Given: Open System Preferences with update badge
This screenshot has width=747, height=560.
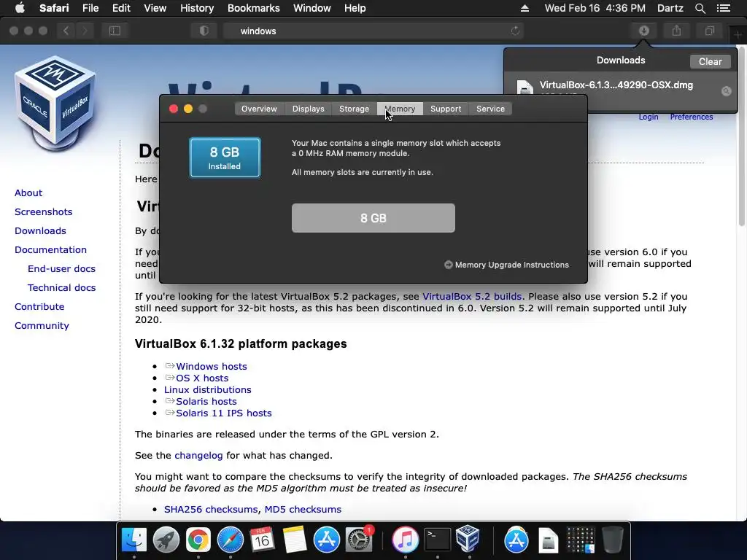Looking at the screenshot, I should click(x=359, y=540).
